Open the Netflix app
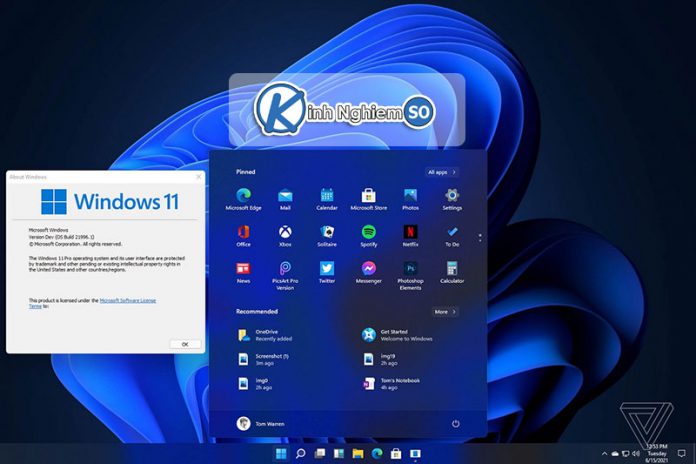Viewport: 696px width, 464px height. coord(410,236)
